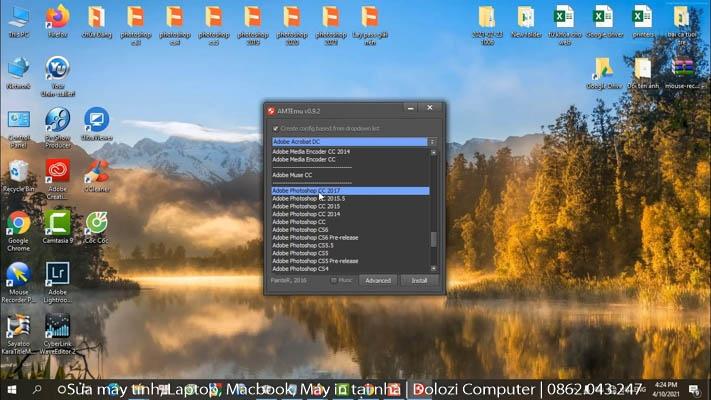The height and width of the screenshot is (400, 711).
Task: Toggle 'Create config based from dropdown list' checkbox
Action: pos(277,129)
